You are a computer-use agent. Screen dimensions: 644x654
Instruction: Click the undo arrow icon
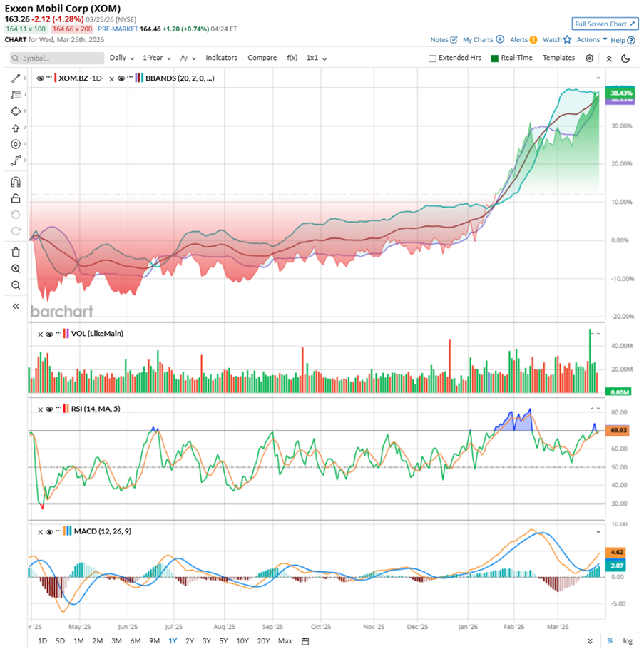(16, 215)
